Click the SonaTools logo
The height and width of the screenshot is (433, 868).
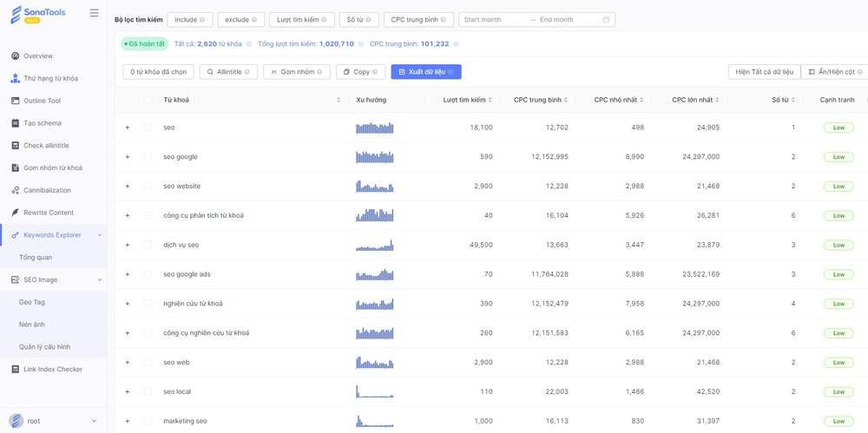point(37,15)
